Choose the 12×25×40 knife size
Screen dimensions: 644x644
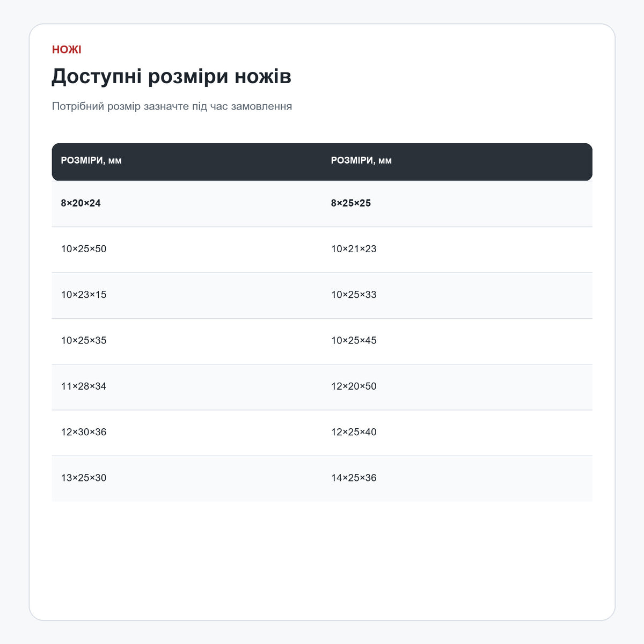(x=457, y=432)
